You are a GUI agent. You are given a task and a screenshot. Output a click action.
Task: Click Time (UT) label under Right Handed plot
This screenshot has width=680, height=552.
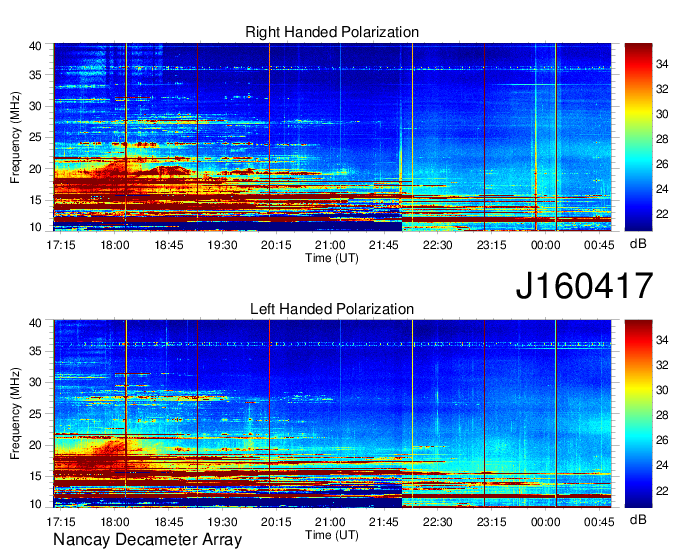coord(332,258)
